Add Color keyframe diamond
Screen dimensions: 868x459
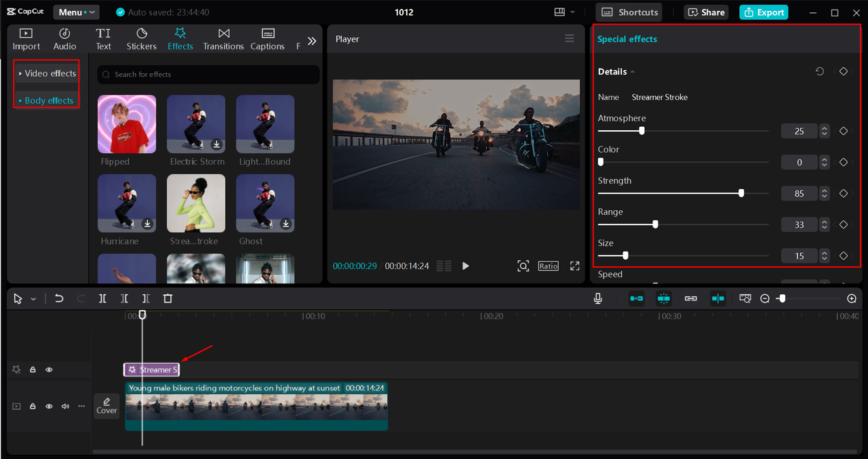(844, 162)
